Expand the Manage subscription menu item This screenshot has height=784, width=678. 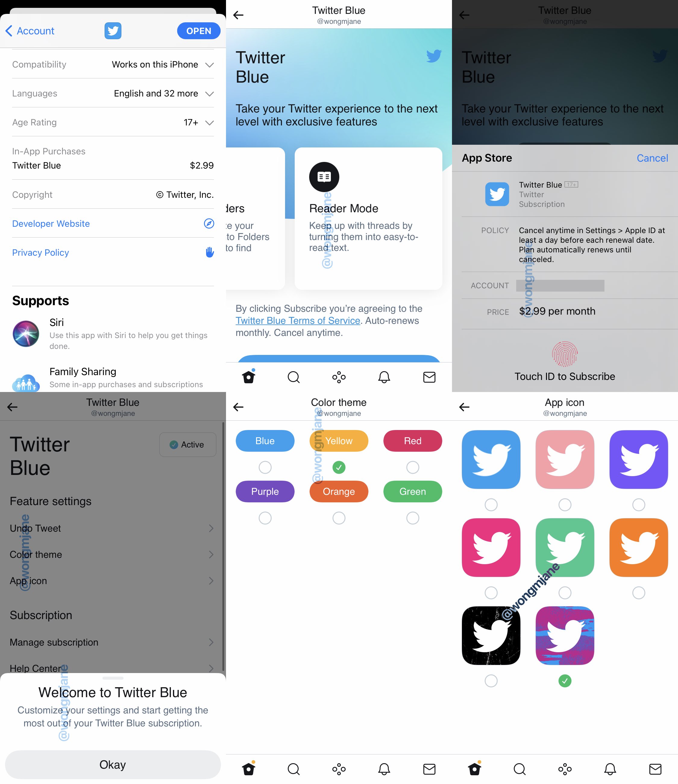click(113, 642)
